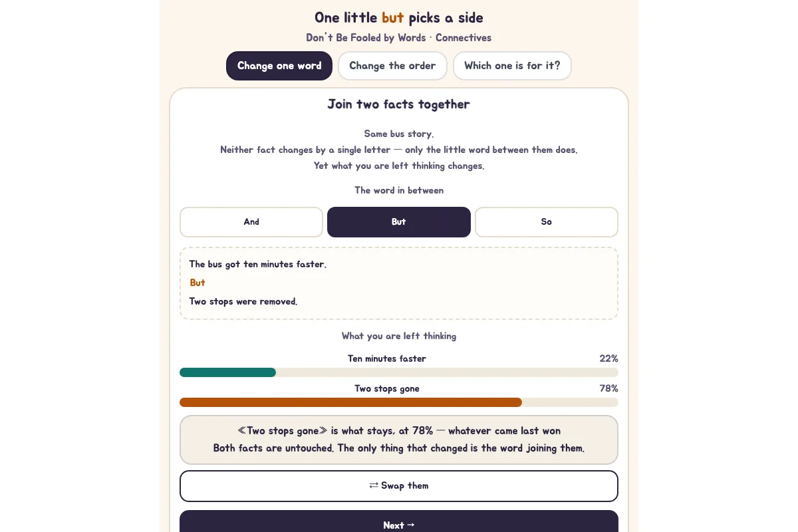
Task: Open 'Which one is for it?' tab
Action: tap(512, 66)
